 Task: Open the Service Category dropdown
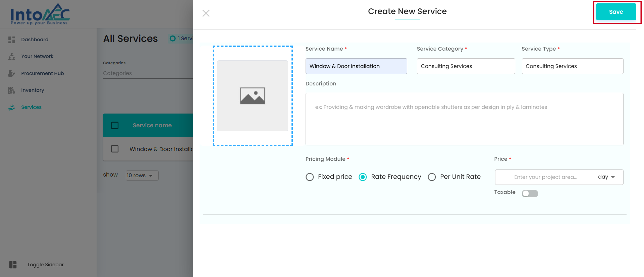coord(466,66)
